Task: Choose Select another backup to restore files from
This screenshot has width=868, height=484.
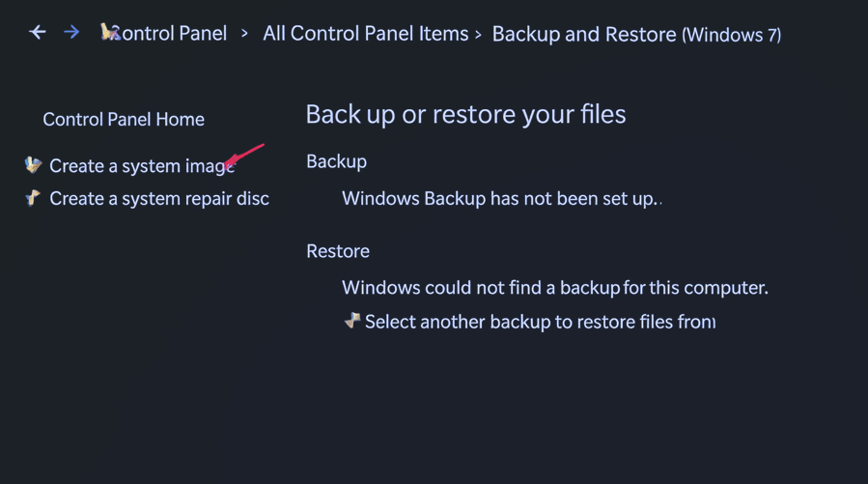Action: click(x=540, y=322)
